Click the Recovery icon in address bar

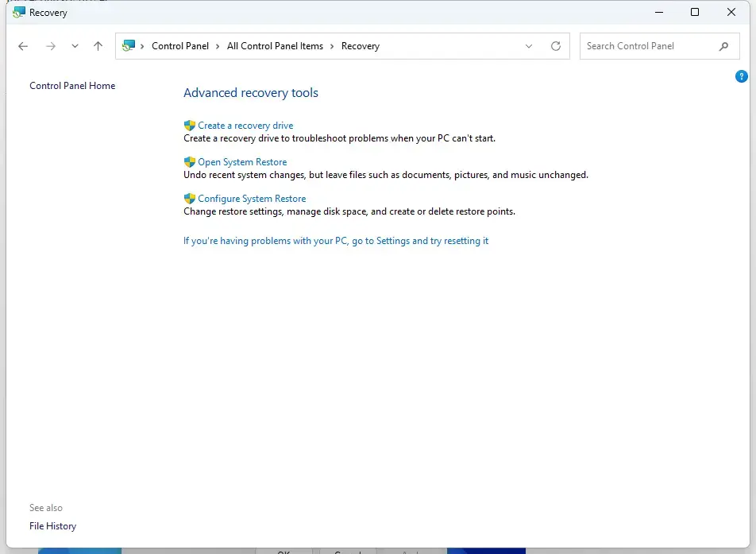click(x=129, y=46)
